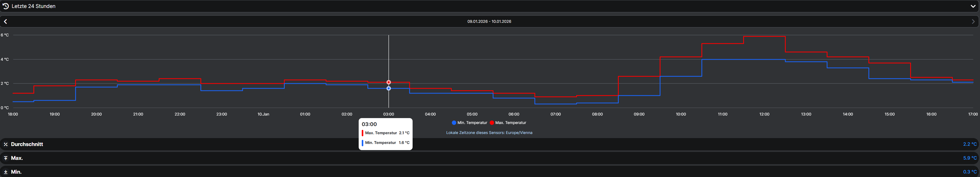
Task: Expand the chevron at the top-right corner
Action: coord(973,6)
